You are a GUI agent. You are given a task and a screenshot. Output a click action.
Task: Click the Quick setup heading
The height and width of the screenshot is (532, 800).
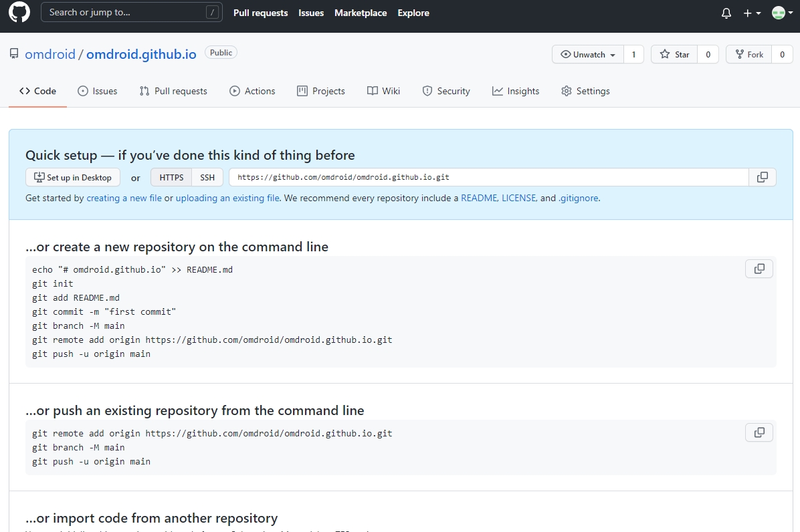coord(191,155)
